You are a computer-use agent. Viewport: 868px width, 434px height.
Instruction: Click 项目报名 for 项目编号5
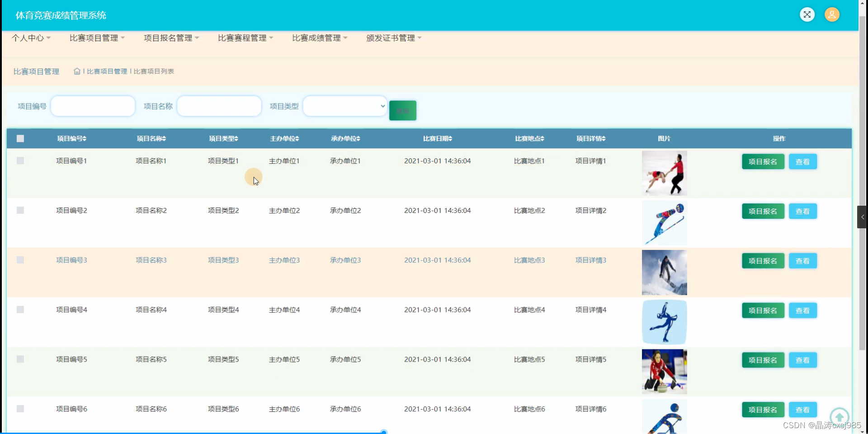tap(763, 360)
